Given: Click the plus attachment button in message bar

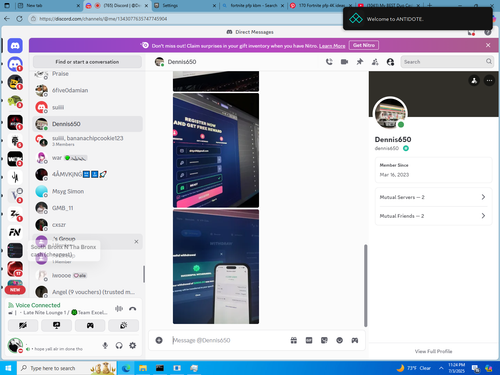Looking at the screenshot, I should pos(159,340).
